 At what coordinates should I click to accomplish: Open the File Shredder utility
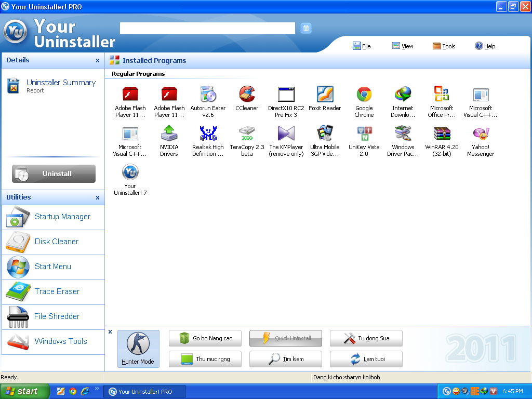53,317
